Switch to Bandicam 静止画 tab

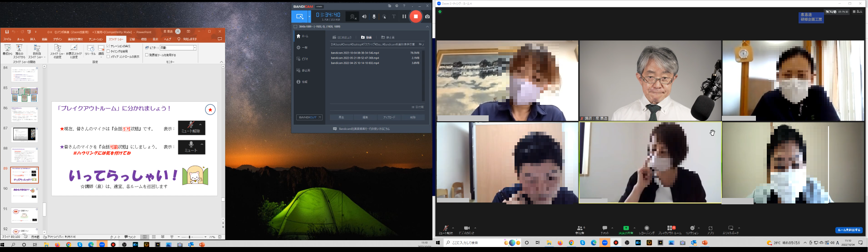388,37
